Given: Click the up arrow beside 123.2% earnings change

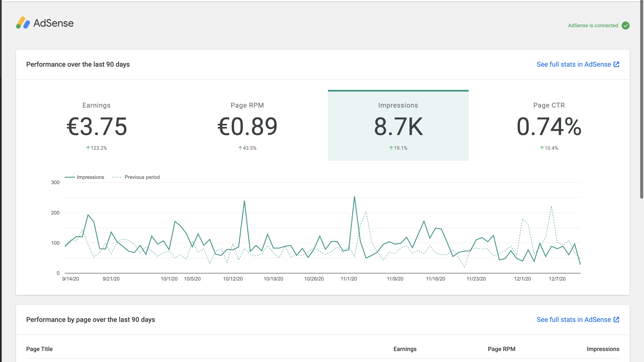Looking at the screenshot, I should [x=88, y=148].
